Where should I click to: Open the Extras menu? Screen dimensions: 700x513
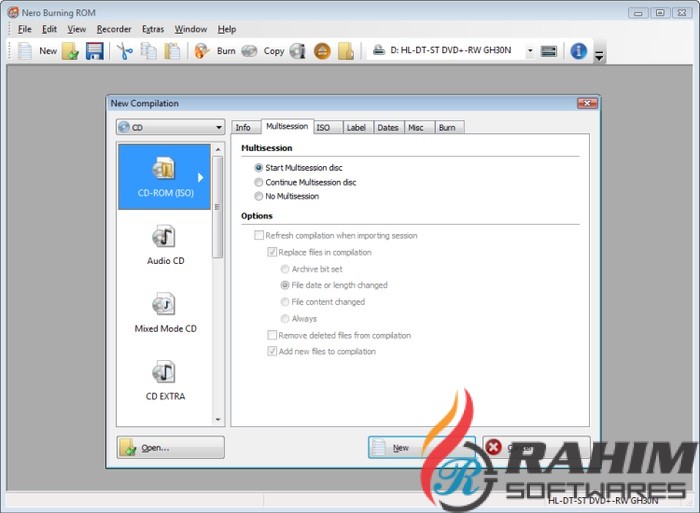click(153, 29)
